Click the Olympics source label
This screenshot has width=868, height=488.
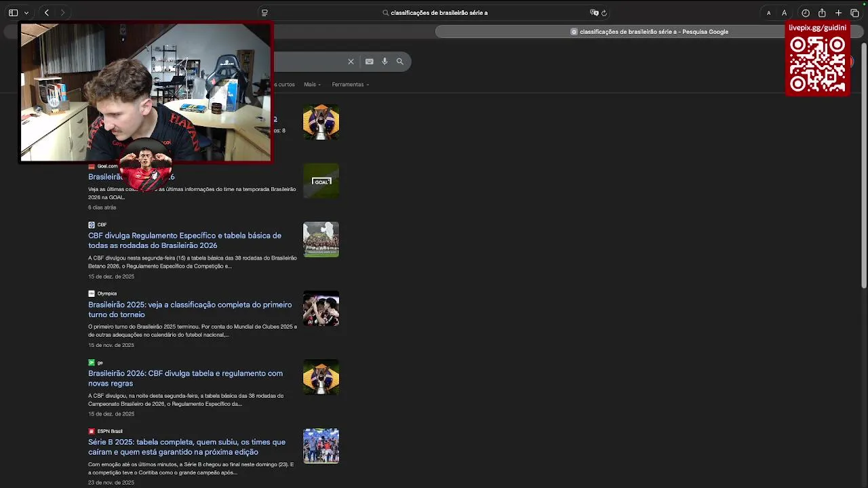(x=107, y=294)
